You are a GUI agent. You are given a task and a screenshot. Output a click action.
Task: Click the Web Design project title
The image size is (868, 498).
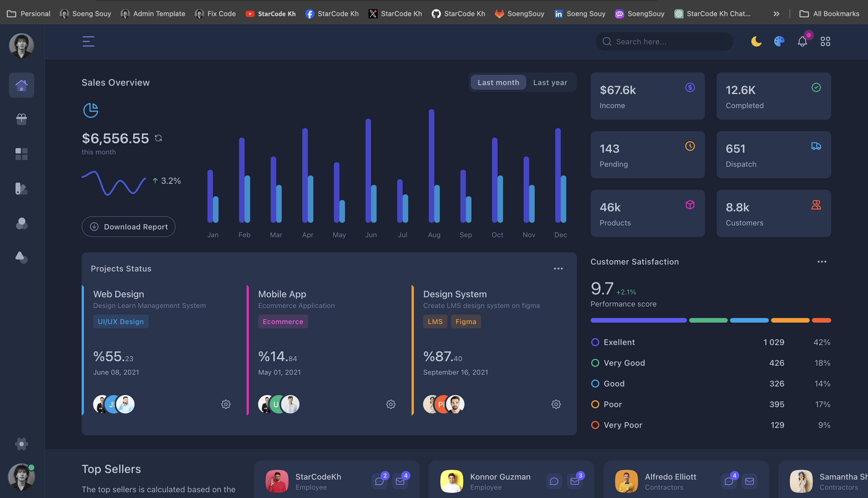[x=119, y=294]
